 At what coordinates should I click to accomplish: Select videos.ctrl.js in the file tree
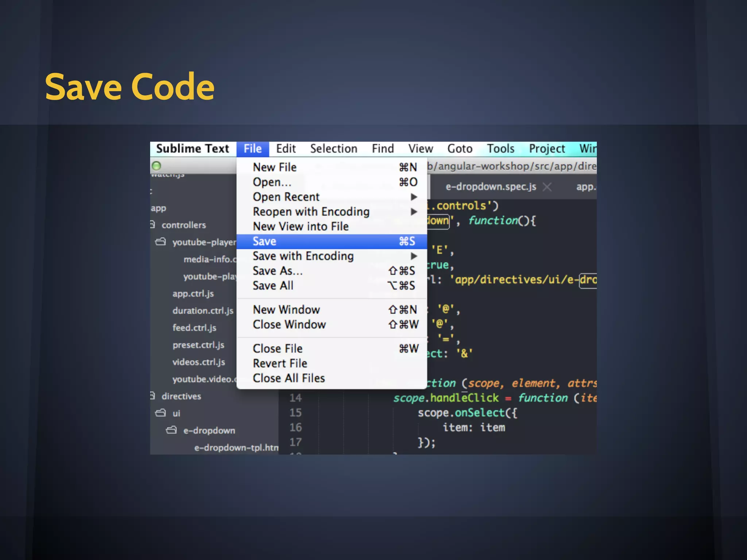coord(199,362)
